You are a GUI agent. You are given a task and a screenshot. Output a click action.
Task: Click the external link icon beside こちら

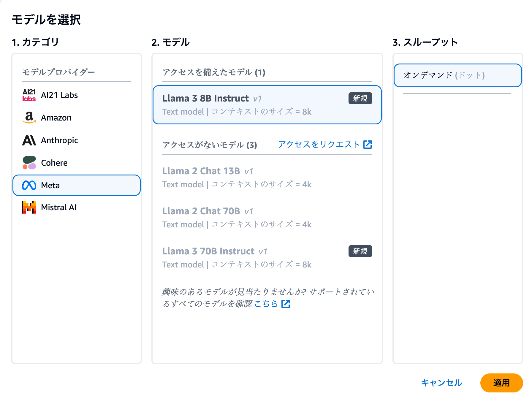[286, 304]
